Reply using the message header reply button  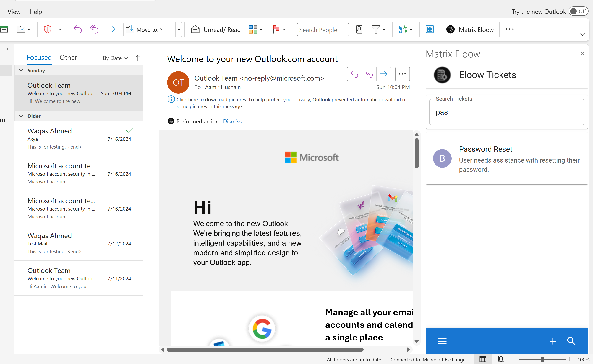click(x=354, y=74)
